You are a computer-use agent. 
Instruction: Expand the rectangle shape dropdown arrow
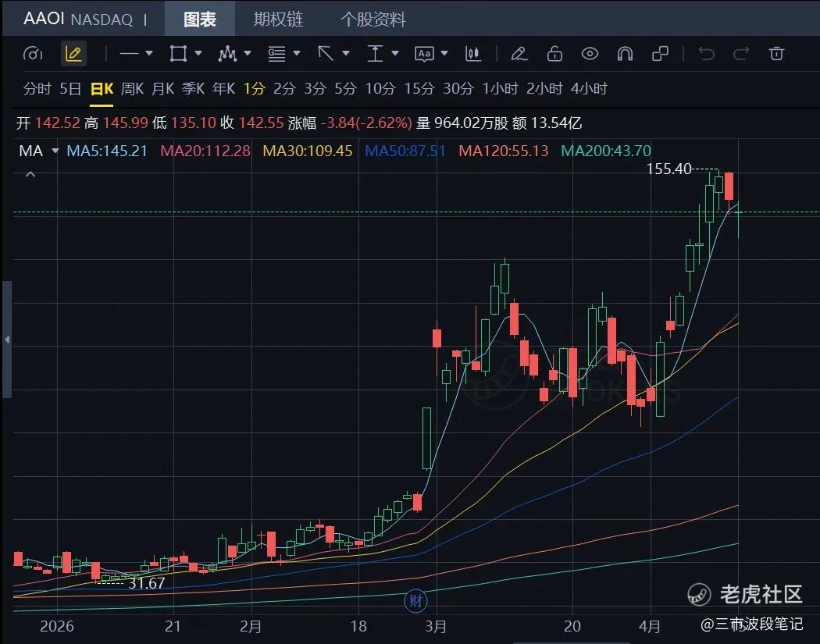198,53
